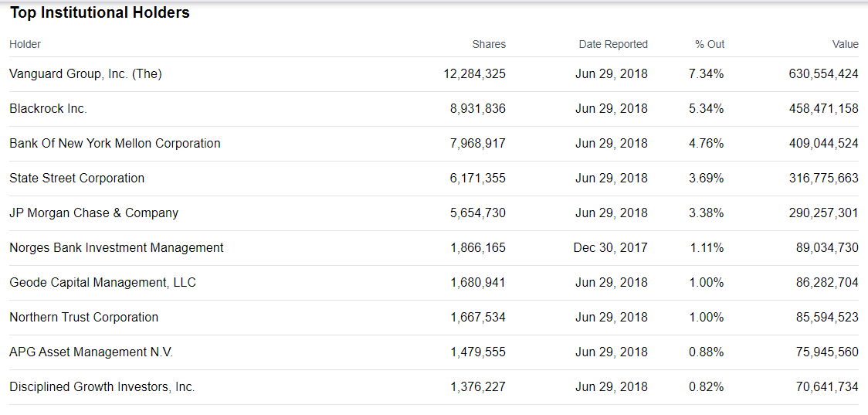This screenshot has width=868, height=415.
Task: Click the Dec 30, 2017 date cell
Action: (611, 247)
